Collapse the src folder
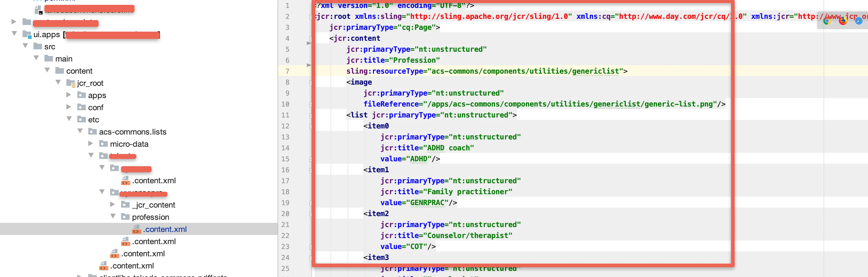 pyautogui.click(x=26, y=45)
